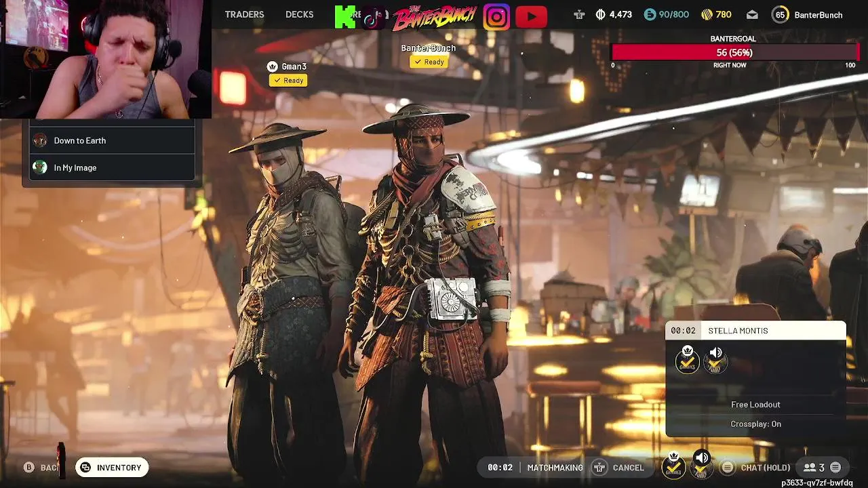Click the Inventory button's controller icon
Viewport: 868px width, 488px height.
tap(85, 467)
